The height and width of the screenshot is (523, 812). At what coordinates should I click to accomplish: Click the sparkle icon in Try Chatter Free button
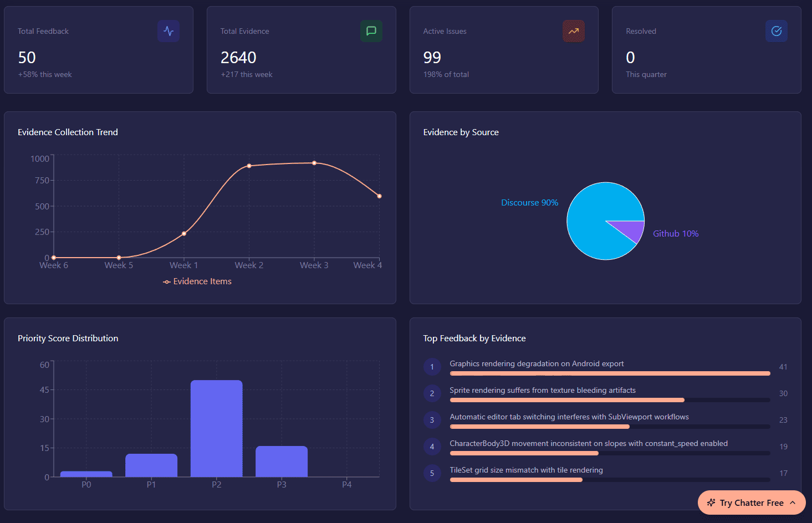(x=712, y=503)
